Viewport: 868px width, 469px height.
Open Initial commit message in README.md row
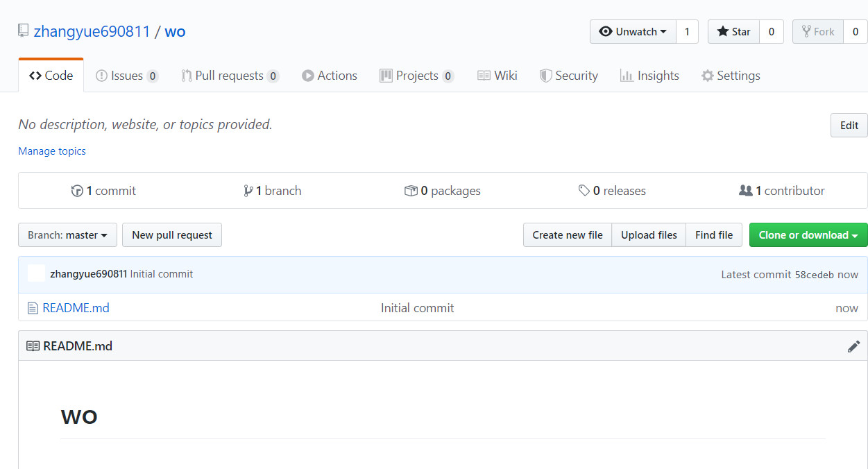(x=417, y=308)
